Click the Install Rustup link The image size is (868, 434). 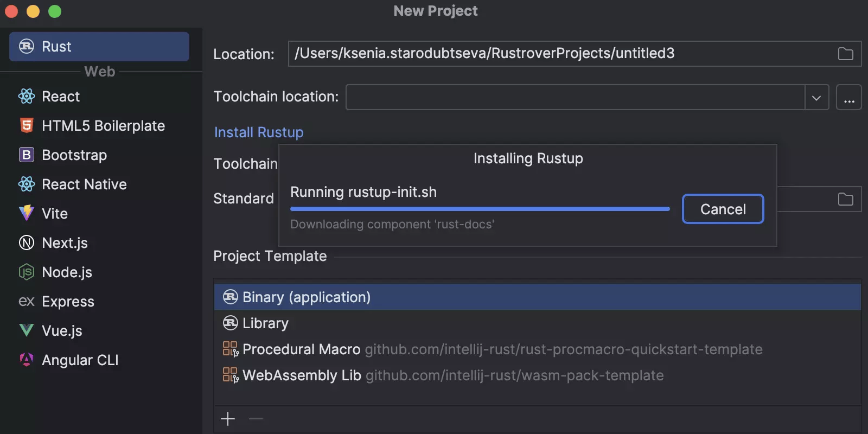tap(259, 132)
